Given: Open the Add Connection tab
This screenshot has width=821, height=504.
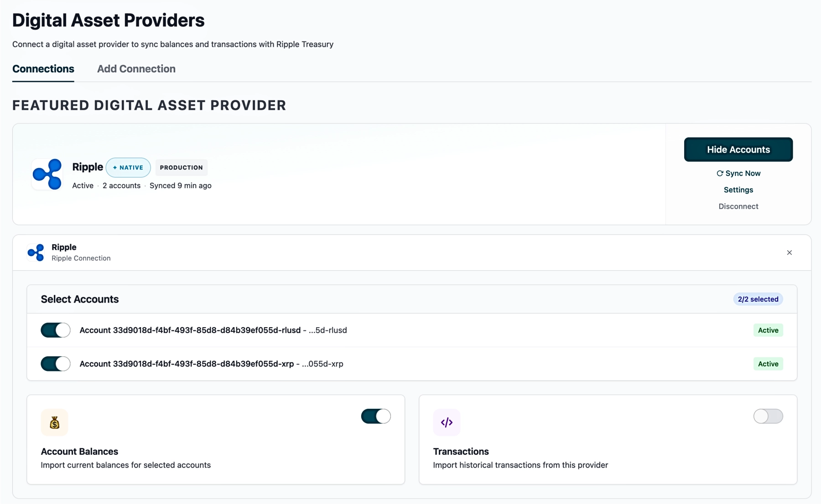Looking at the screenshot, I should coord(136,69).
